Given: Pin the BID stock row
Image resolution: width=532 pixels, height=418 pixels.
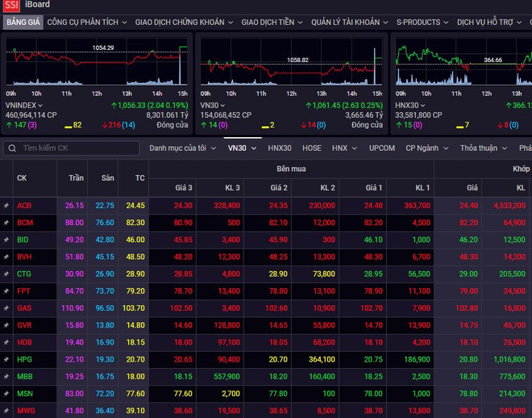Looking at the screenshot, I should point(6,240).
